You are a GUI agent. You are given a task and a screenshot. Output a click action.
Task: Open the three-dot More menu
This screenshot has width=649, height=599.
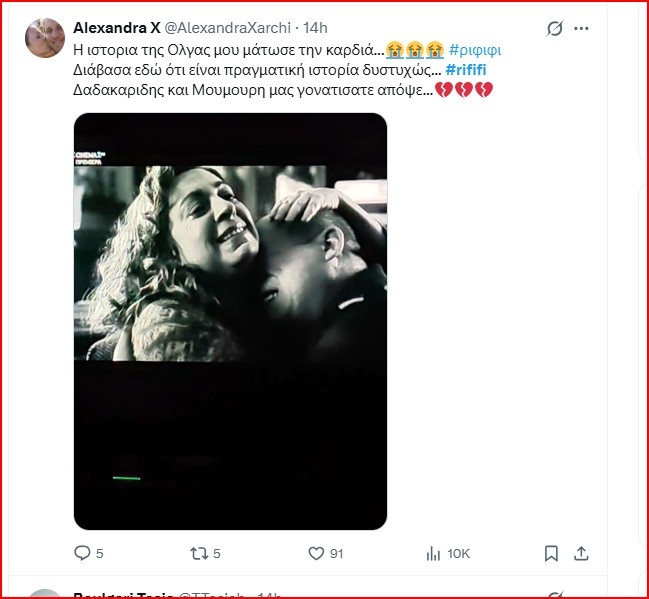(582, 29)
